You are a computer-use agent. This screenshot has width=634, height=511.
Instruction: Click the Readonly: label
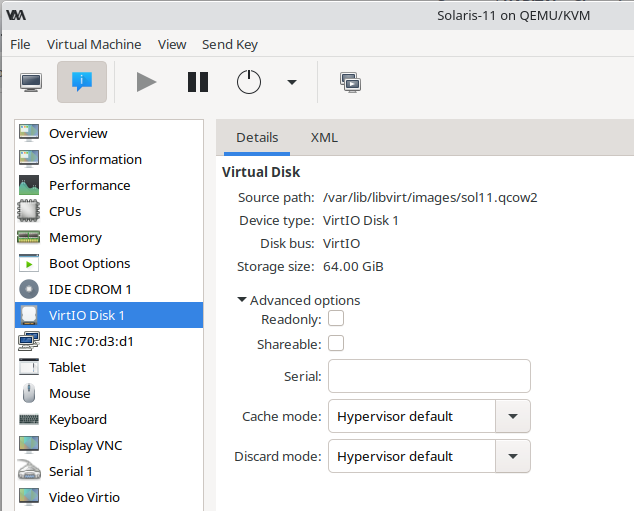pyautogui.click(x=291, y=319)
